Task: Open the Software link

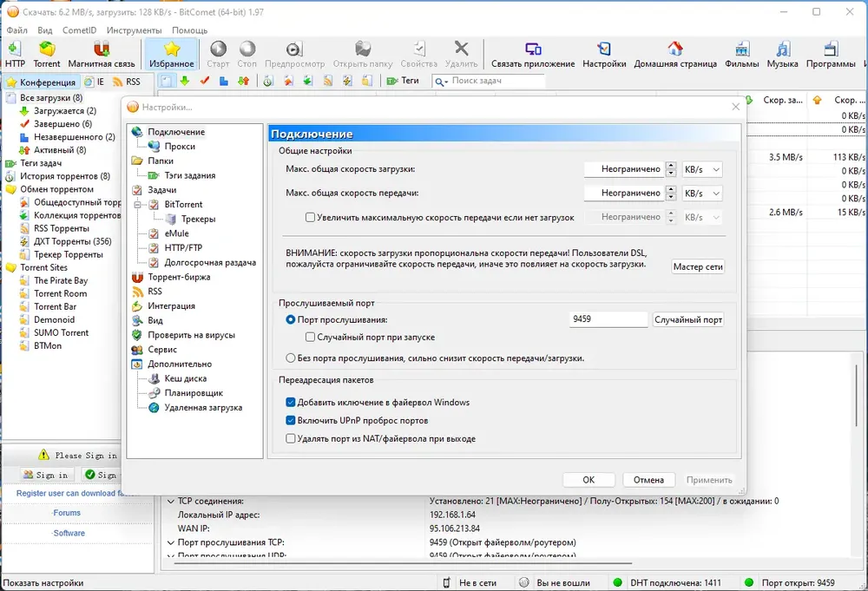Action: pos(69,533)
